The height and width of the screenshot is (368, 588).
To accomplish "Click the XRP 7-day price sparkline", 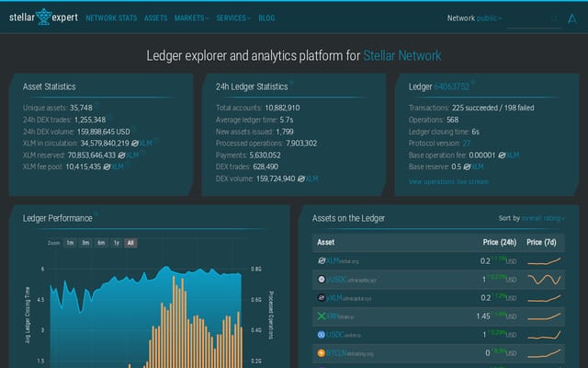I will (x=544, y=316).
